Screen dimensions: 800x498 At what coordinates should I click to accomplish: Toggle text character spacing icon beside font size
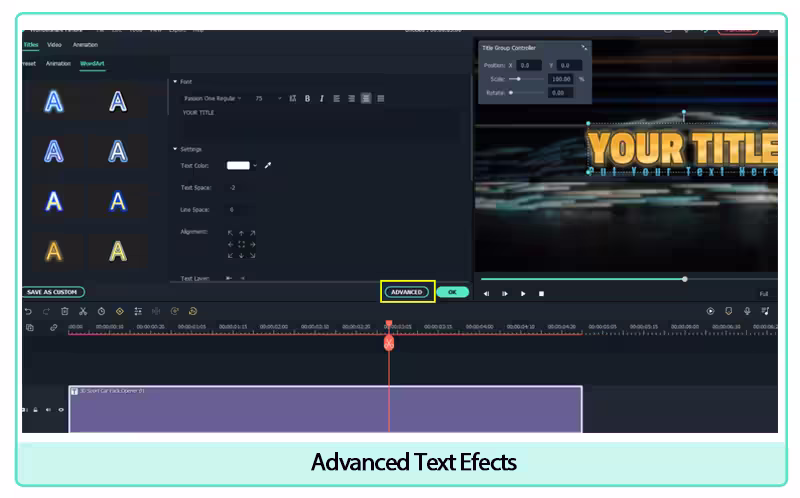(x=293, y=98)
